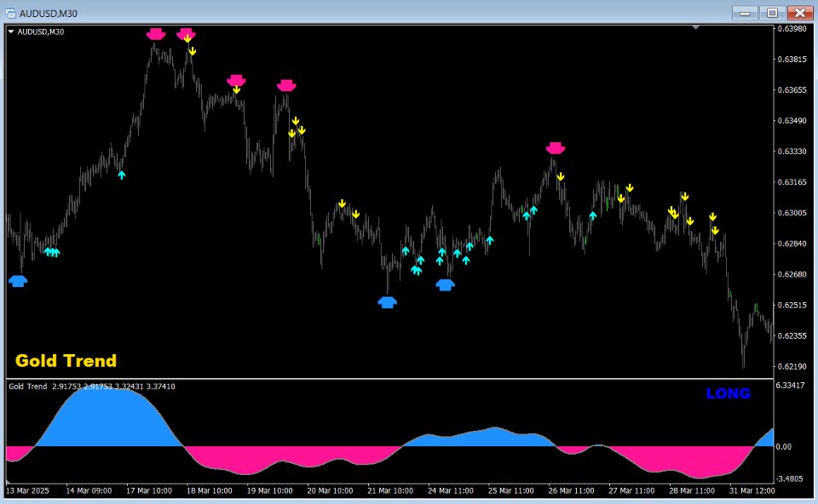Screen dimensions: 818x504
Task: Click the blue buy cap near the 21 Mar low
Action: (387, 301)
